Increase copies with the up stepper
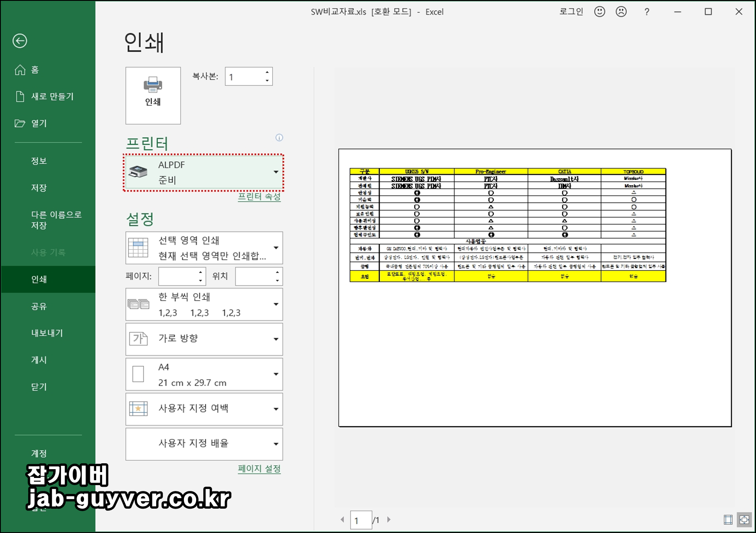Image resolution: width=756 pixels, height=533 pixels. [267, 72]
